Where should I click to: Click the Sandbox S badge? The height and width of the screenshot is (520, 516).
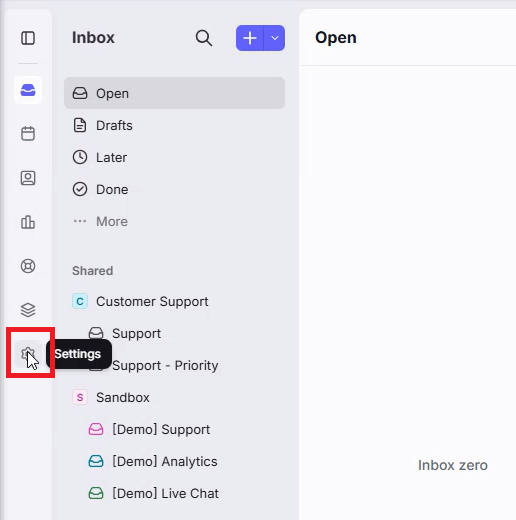(80, 397)
